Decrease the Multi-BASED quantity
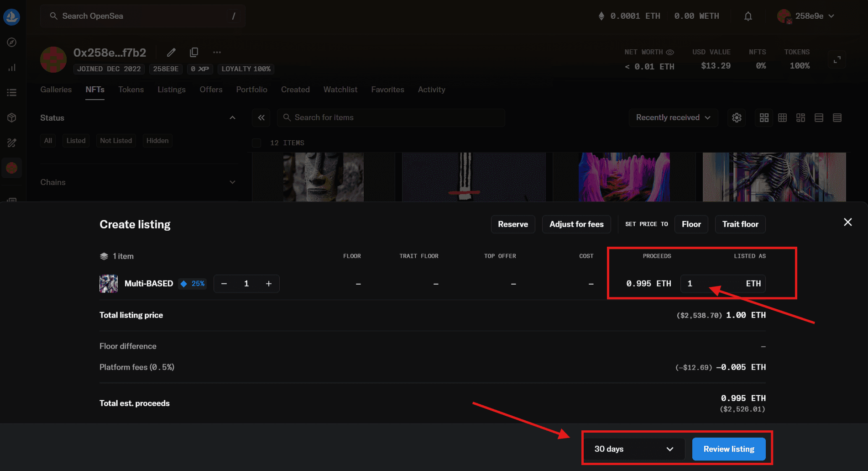 224,284
